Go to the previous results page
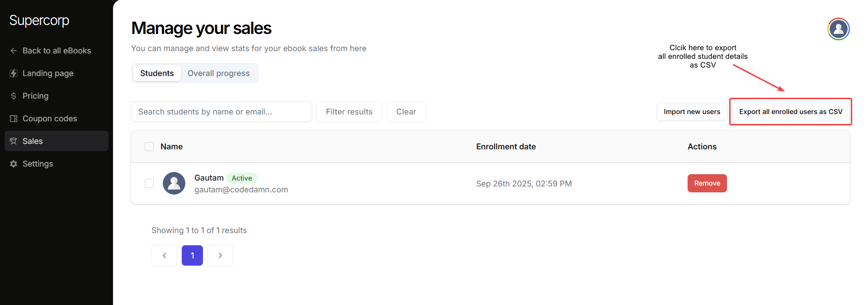 164,256
